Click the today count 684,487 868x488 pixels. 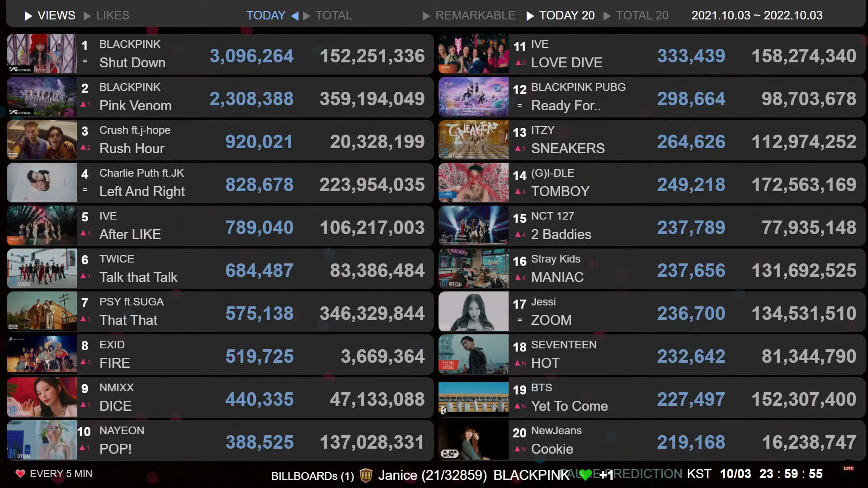tap(259, 270)
